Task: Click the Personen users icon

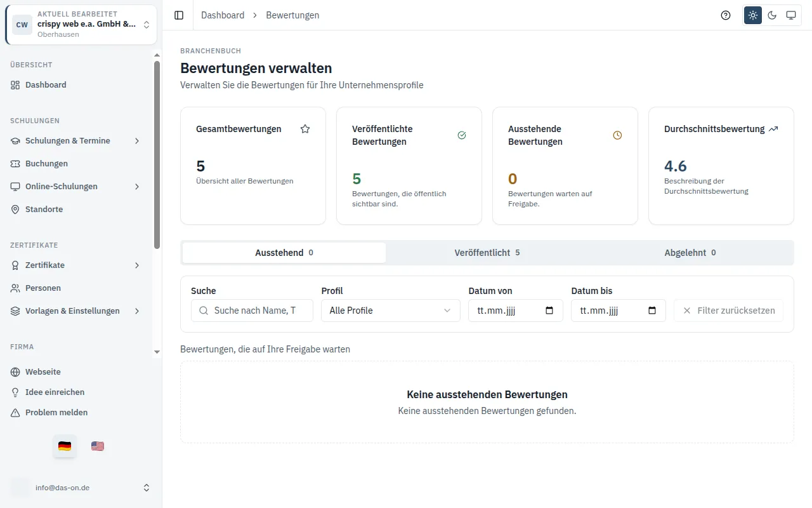Action: tap(15, 288)
